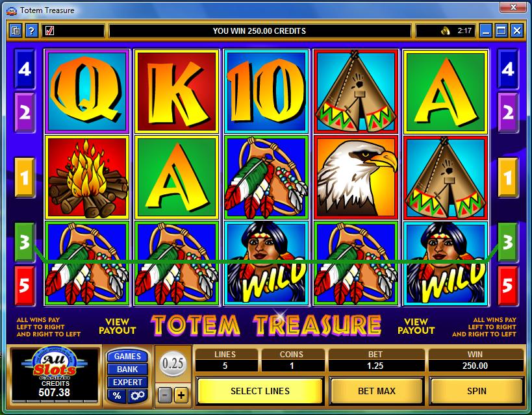
Task: Click the SPIN button
Action: tap(476, 391)
